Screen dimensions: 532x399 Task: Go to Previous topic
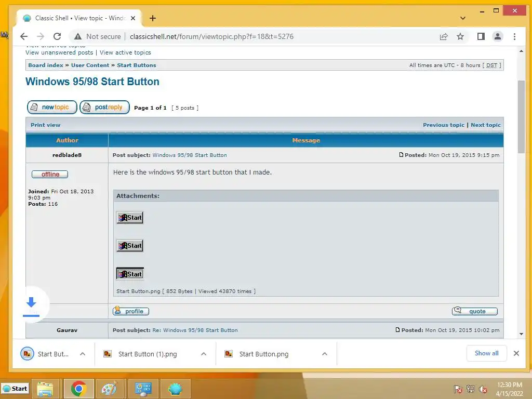point(444,125)
